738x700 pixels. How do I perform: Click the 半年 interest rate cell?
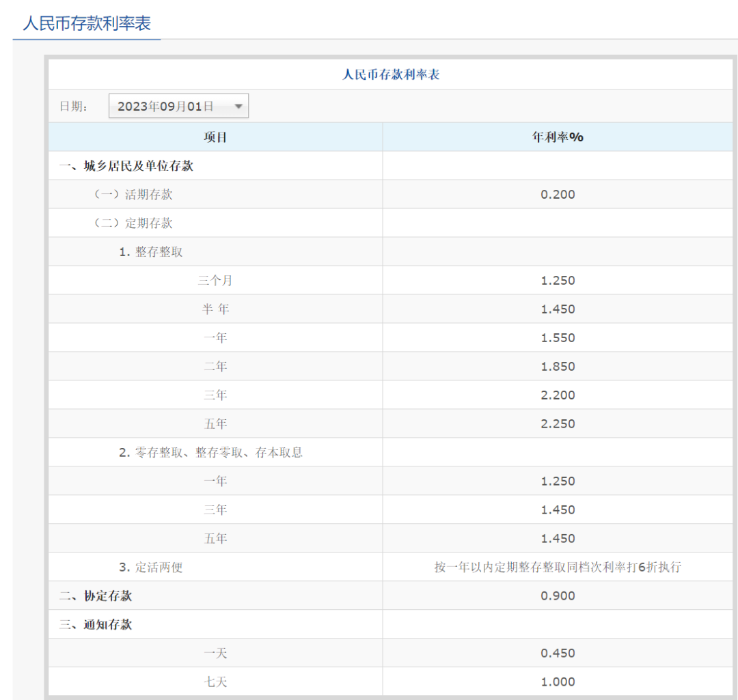[558, 309]
